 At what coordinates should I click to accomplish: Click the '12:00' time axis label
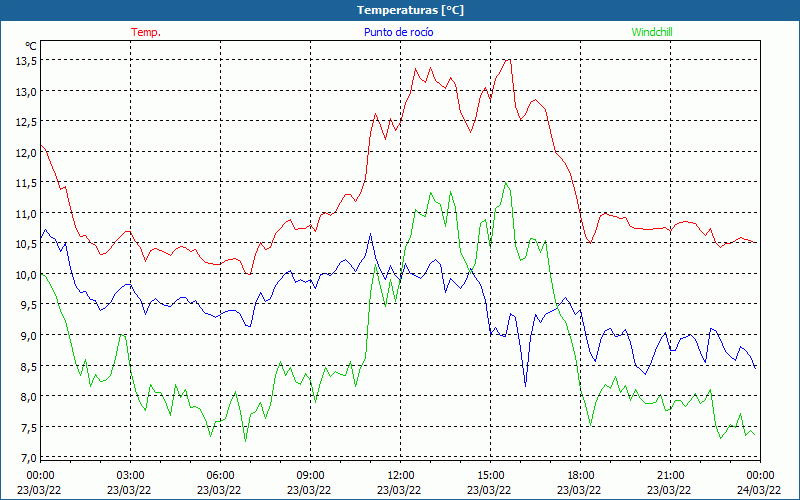[400, 476]
